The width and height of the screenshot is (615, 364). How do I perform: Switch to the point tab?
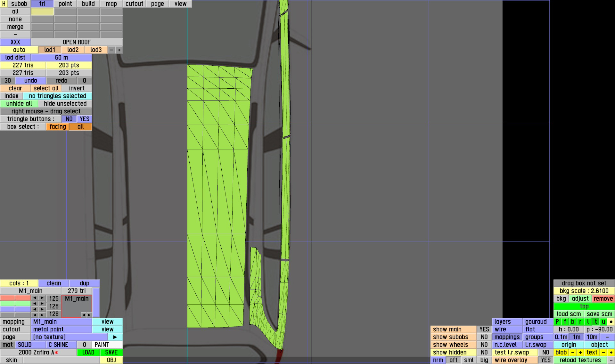click(65, 4)
